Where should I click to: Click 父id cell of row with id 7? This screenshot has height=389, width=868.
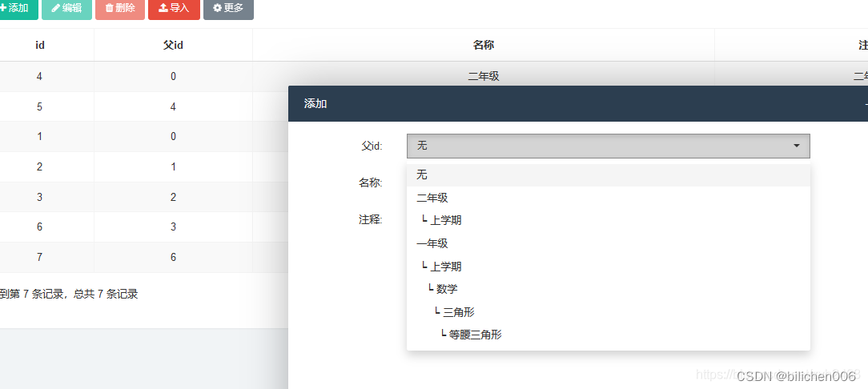(173, 257)
